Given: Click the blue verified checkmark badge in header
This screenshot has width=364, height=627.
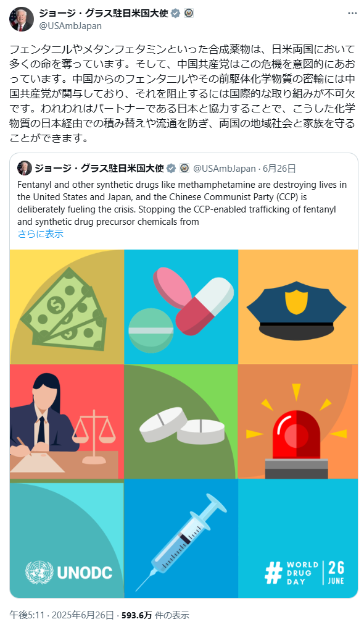Looking at the screenshot, I should tap(175, 13).
